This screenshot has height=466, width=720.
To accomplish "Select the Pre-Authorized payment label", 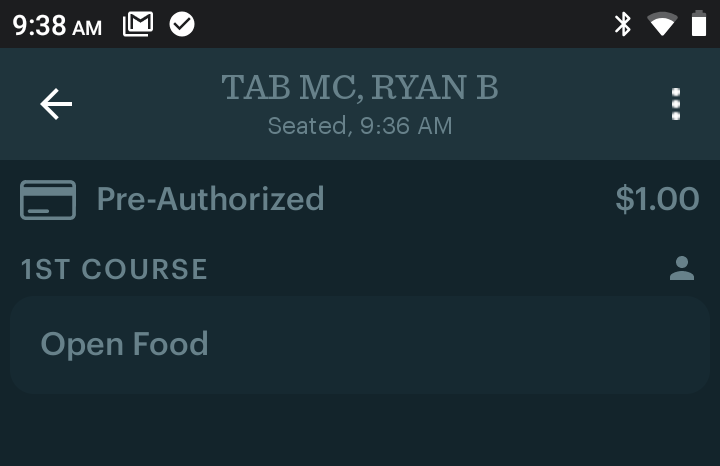I will coord(210,199).
